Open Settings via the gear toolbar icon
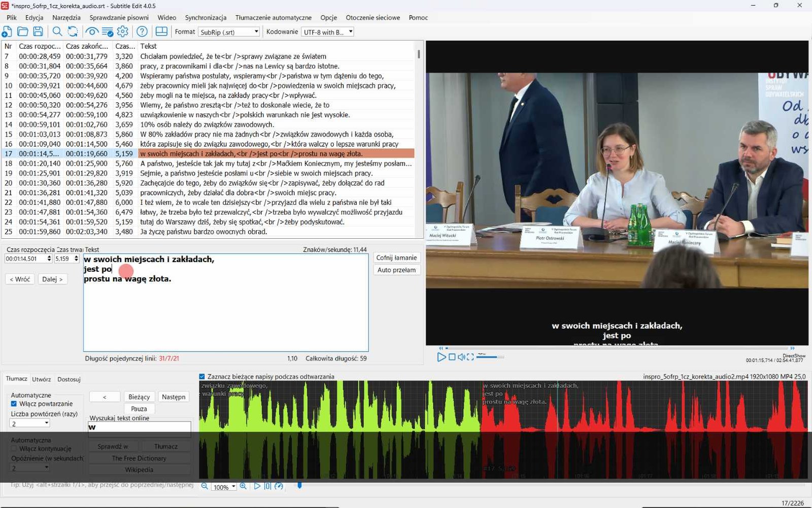Viewport: 812px width, 508px height. click(123, 31)
